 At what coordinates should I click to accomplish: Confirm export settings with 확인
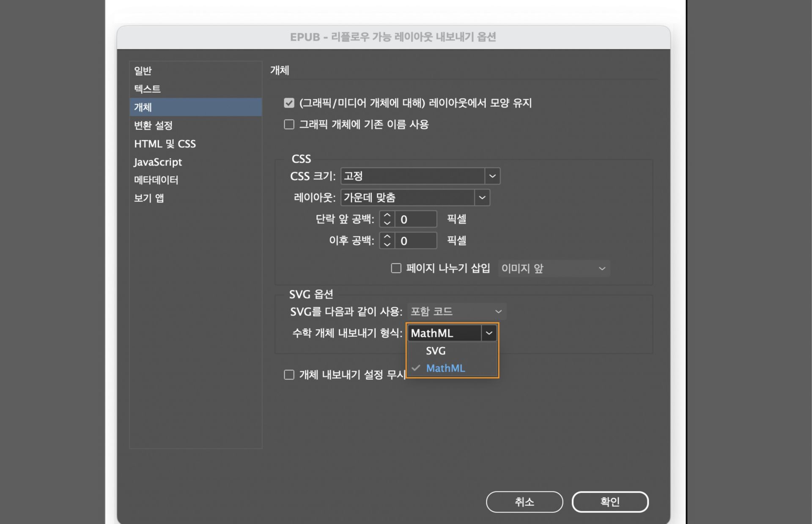(610, 502)
